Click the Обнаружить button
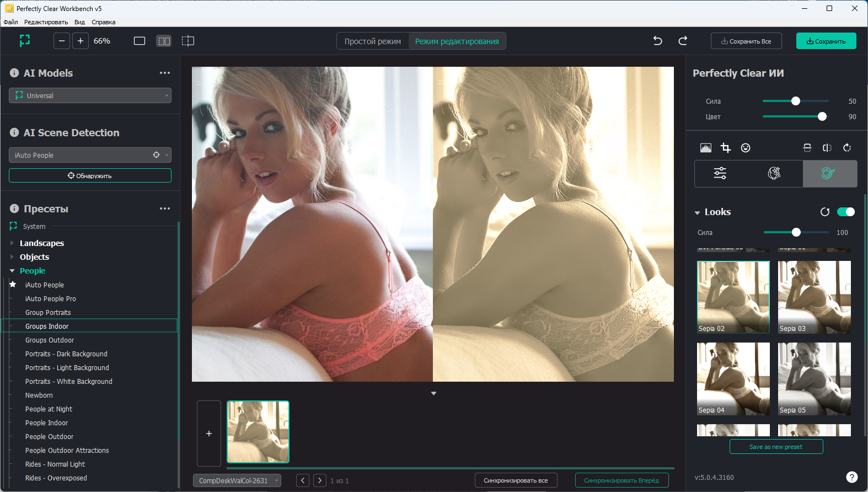This screenshot has width=868, height=492. (x=90, y=175)
